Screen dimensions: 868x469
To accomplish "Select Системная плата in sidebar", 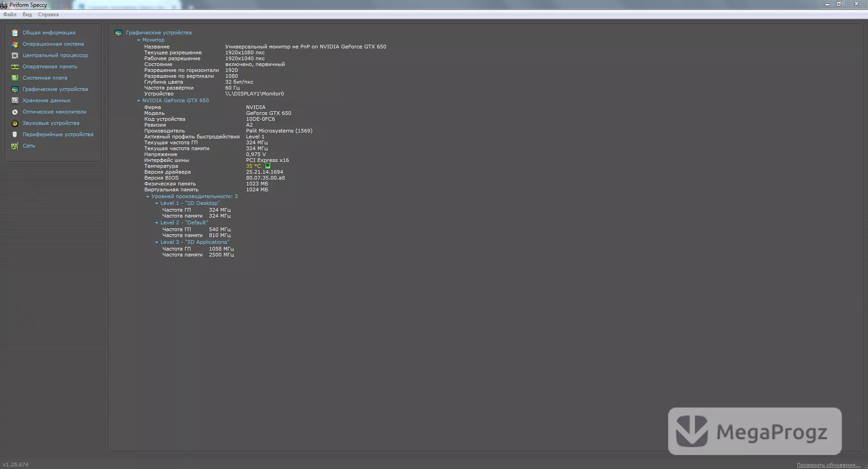I will tap(45, 78).
